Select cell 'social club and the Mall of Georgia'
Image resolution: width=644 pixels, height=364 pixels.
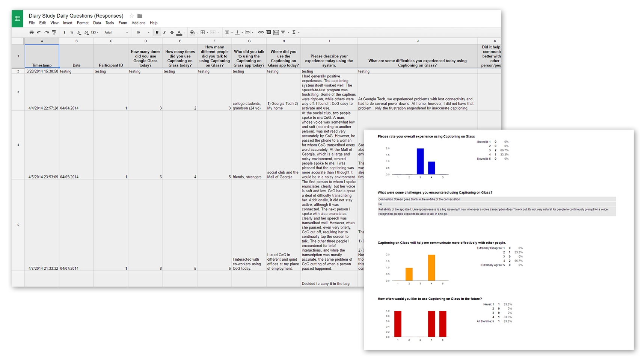tap(284, 145)
